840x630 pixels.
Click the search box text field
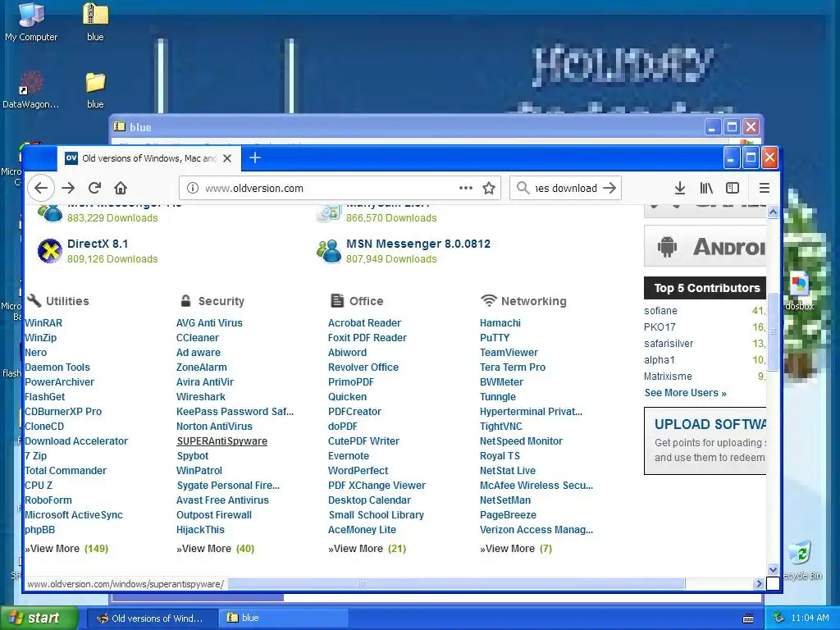566,188
